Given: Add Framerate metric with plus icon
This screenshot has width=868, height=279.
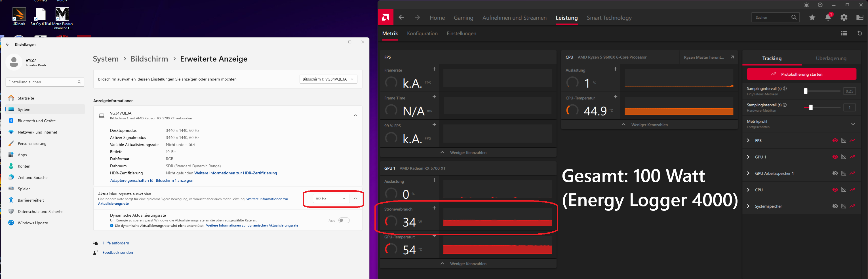Looking at the screenshot, I should 434,69.
